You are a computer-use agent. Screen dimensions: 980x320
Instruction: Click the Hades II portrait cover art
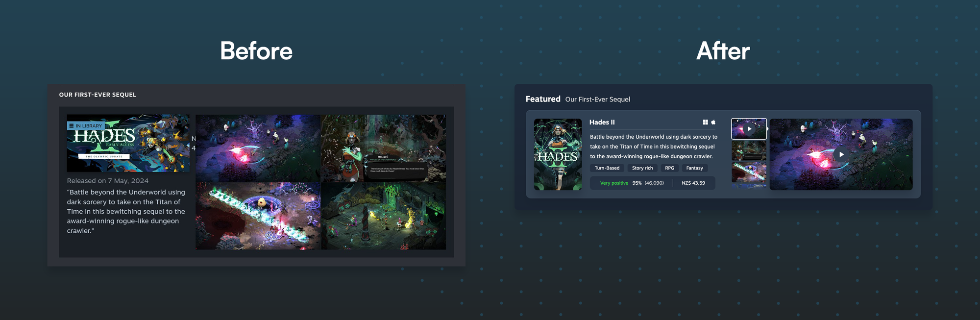(558, 154)
